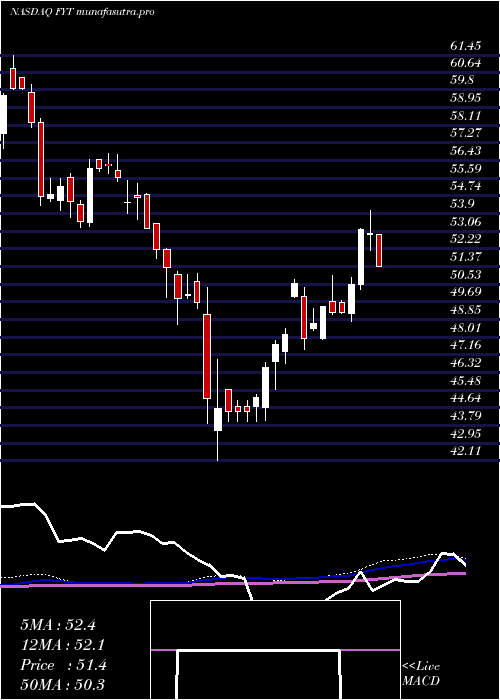Click the NASDAQ FYT munafasutra.pro title text

click(x=82, y=12)
